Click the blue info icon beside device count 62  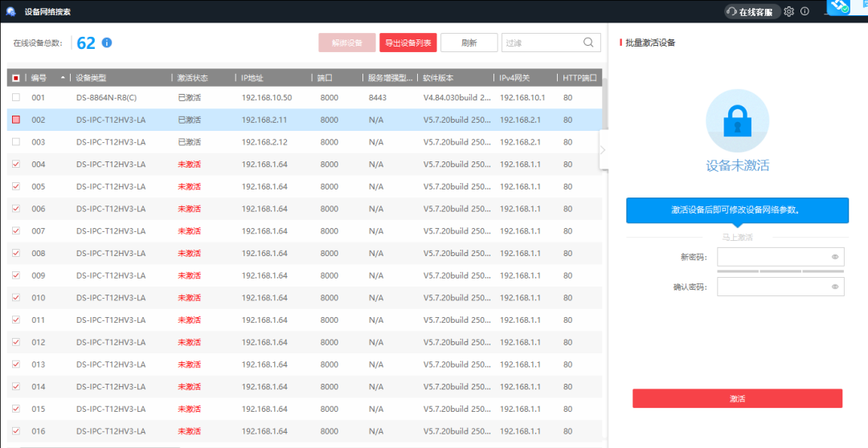click(107, 43)
